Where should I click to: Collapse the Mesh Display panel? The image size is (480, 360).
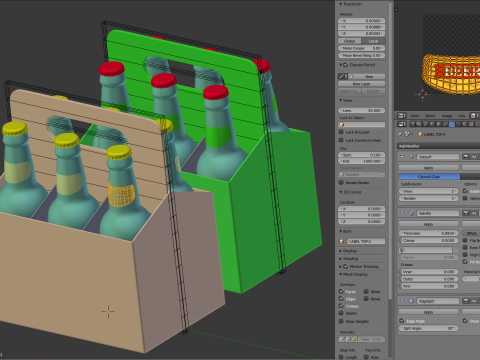pos(341,274)
